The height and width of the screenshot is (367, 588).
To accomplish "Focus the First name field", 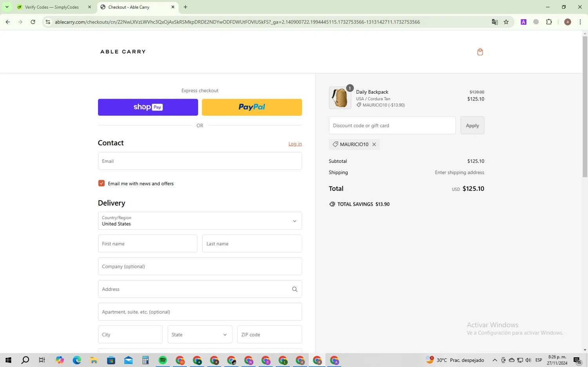I will pyautogui.click(x=147, y=244).
